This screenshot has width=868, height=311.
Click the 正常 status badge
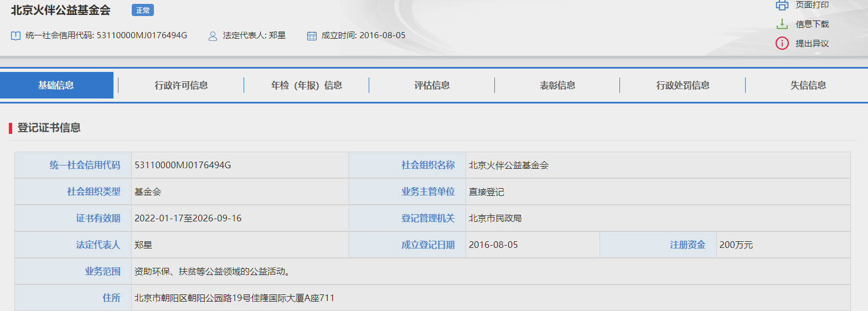pyautogui.click(x=143, y=10)
